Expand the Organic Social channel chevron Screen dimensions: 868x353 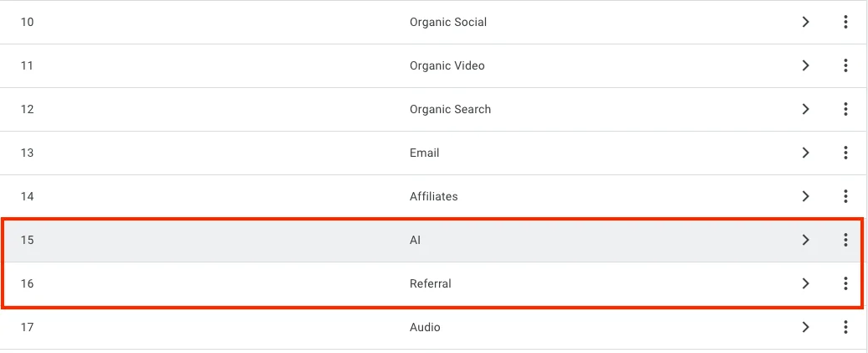click(x=805, y=22)
